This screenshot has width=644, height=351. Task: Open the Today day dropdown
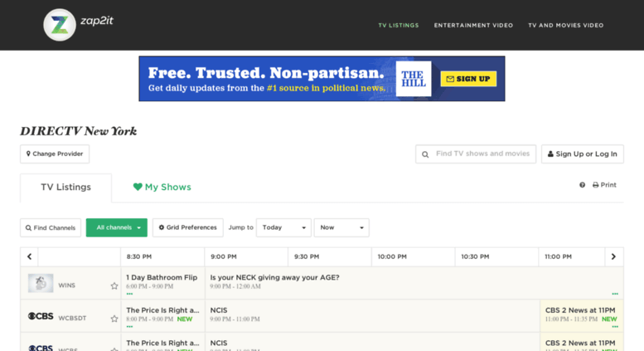coord(283,227)
